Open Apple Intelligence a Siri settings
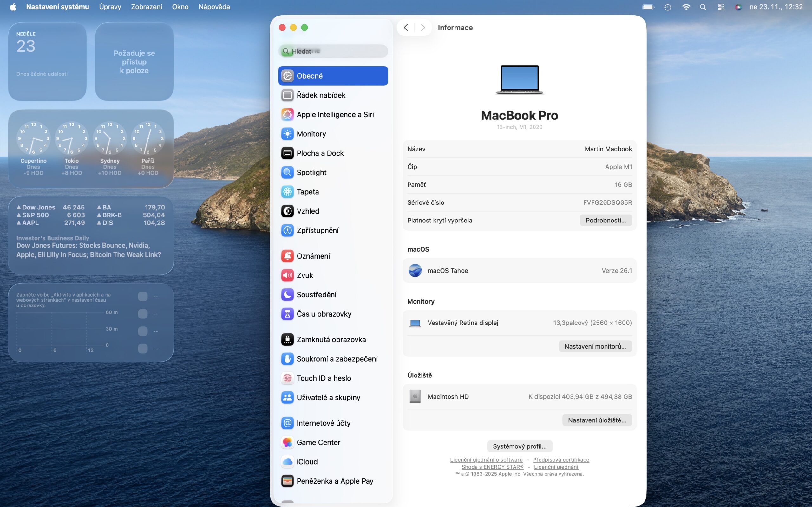The image size is (812, 507). pos(335,114)
